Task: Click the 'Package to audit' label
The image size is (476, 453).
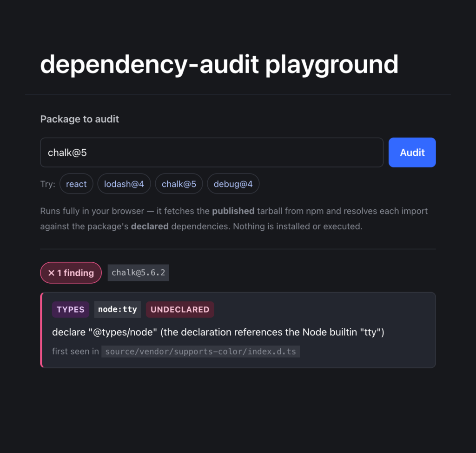Action: click(x=79, y=119)
